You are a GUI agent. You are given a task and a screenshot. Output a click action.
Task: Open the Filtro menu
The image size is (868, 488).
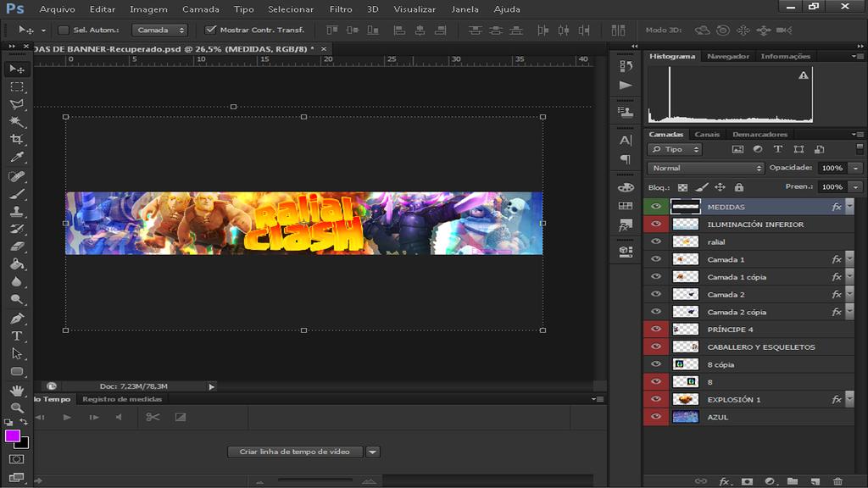click(x=339, y=9)
